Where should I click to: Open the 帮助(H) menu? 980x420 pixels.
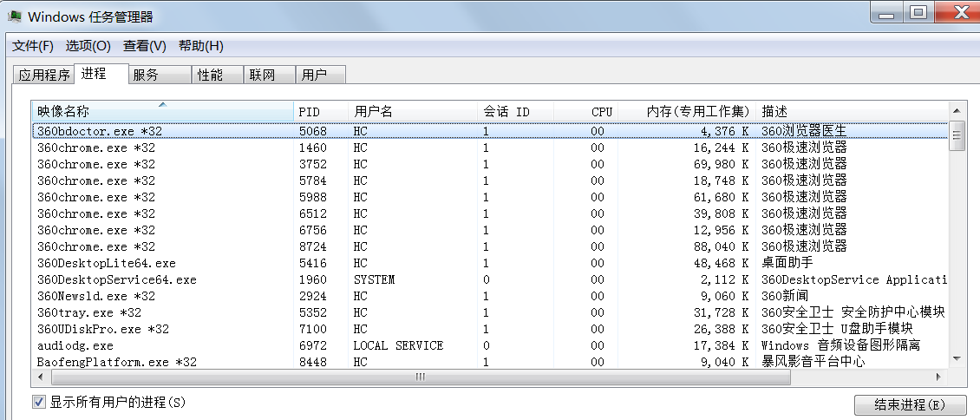tap(200, 46)
